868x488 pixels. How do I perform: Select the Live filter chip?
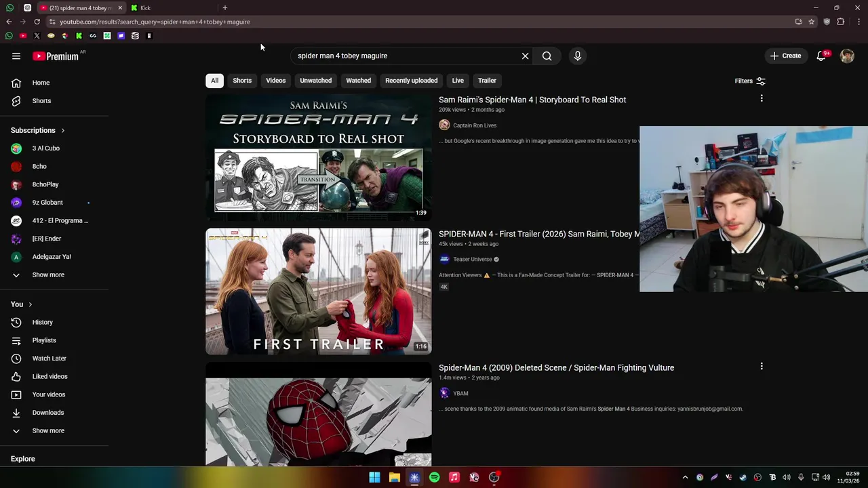click(x=458, y=81)
